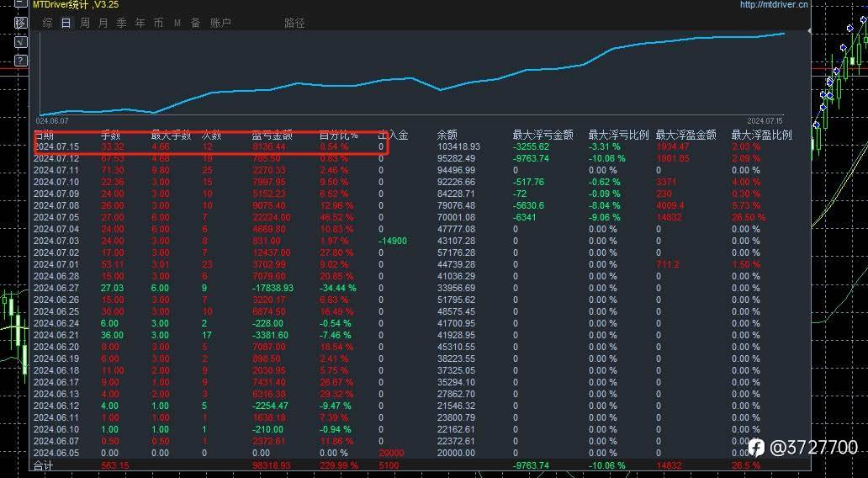Click the -517.76 floating loss value

529,182
